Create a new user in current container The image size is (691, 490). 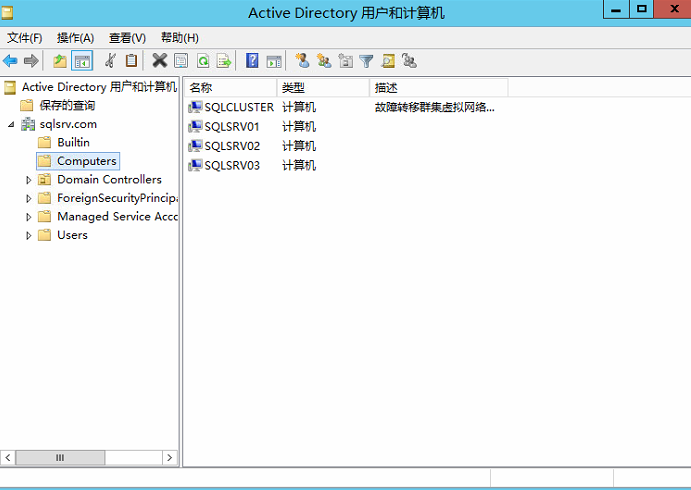(x=302, y=61)
